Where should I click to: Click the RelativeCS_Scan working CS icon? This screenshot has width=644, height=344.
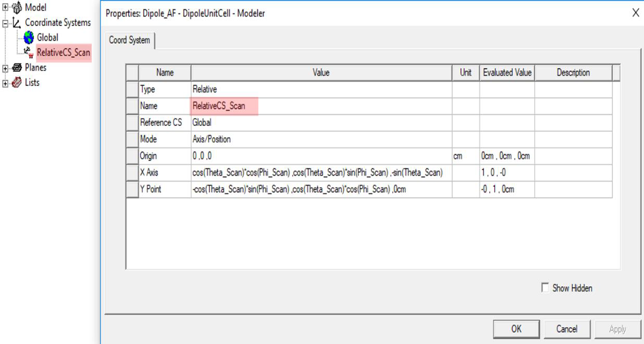point(28,52)
